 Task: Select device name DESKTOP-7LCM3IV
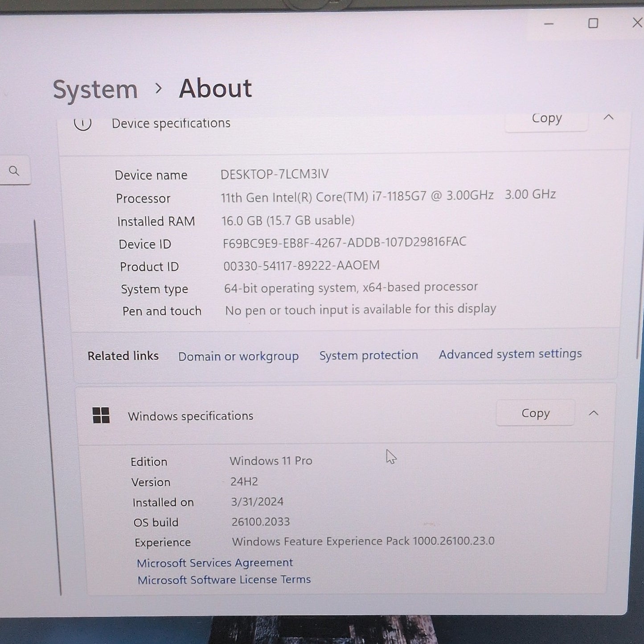pos(275,174)
